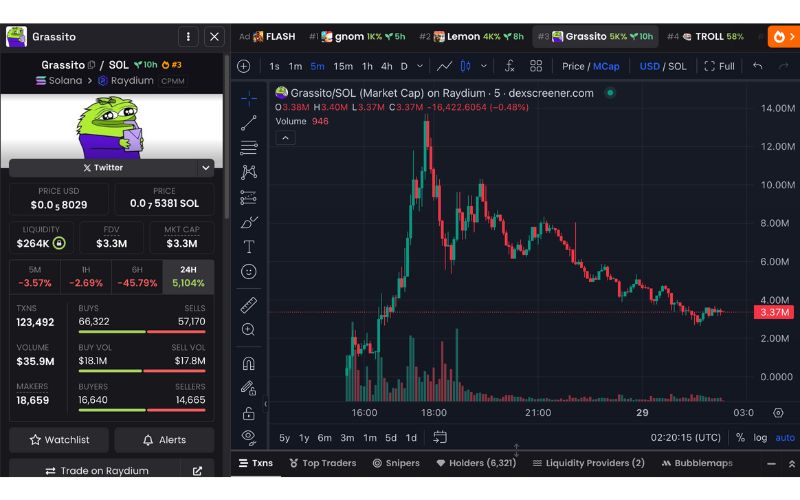Add Grassito to Watchlist

pyautogui.click(x=59, y=440)
